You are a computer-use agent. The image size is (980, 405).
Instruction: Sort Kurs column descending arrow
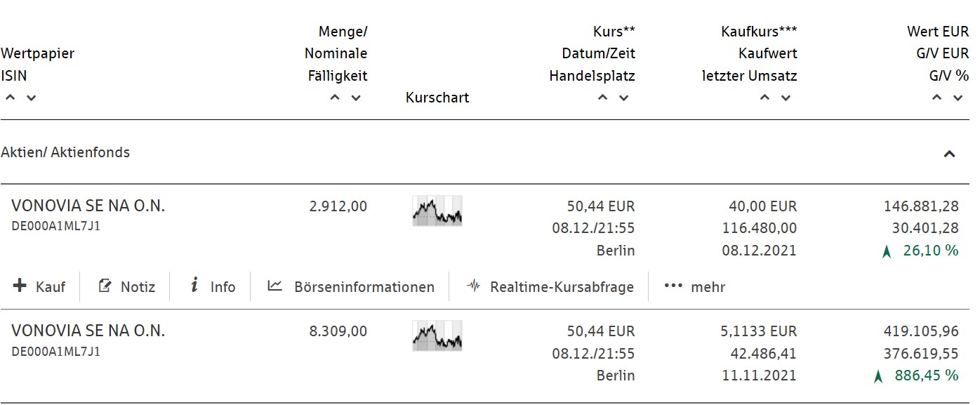point(623,98)
